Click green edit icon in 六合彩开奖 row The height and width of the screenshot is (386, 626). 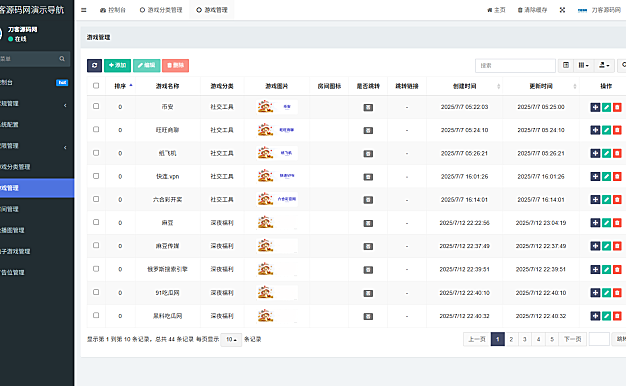click(606, 200)
